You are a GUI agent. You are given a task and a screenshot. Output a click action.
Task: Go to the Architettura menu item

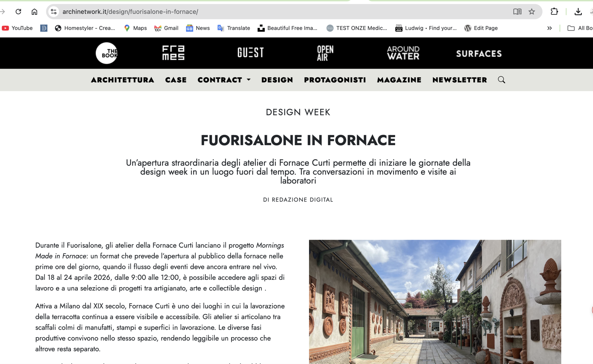point(123,80)
